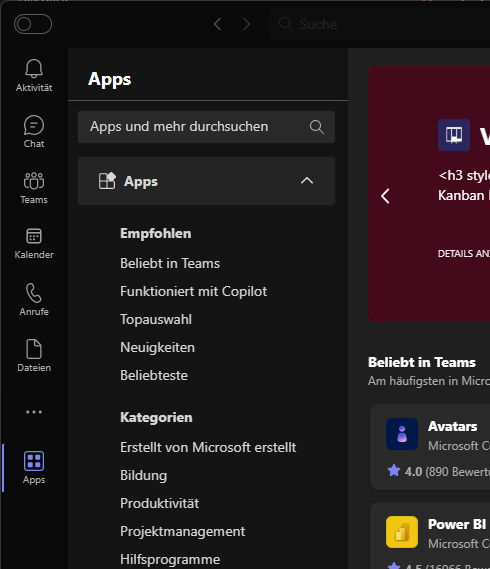
Task: Click the 'Apps und mehr durchsuchen' field
Action: [x=206, y=127]
